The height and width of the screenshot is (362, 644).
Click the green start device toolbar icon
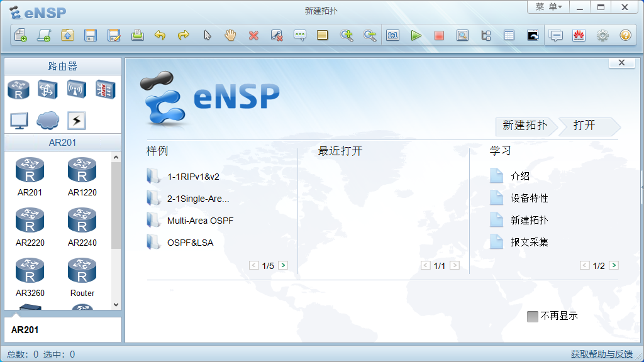(416, 35)
